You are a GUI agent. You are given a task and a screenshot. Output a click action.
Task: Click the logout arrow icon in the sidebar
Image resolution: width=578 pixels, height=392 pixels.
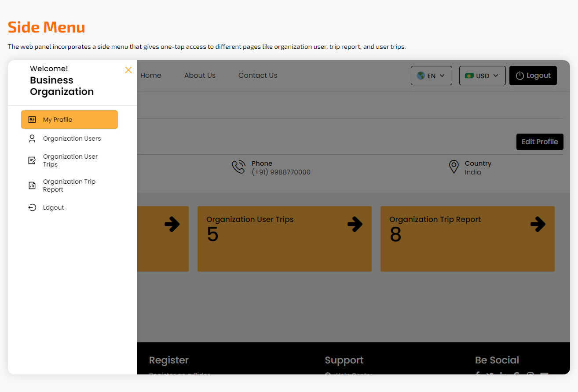(32, 207)
